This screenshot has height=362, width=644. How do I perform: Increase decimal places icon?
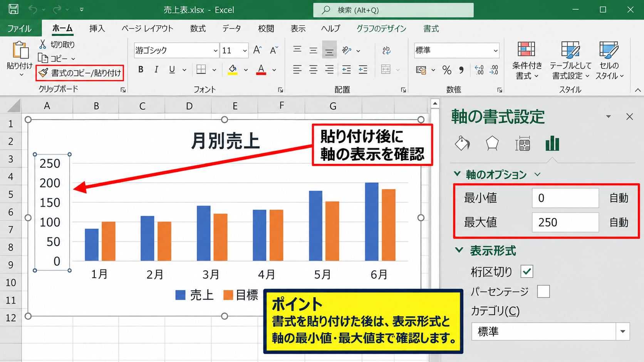pos(479,70)
